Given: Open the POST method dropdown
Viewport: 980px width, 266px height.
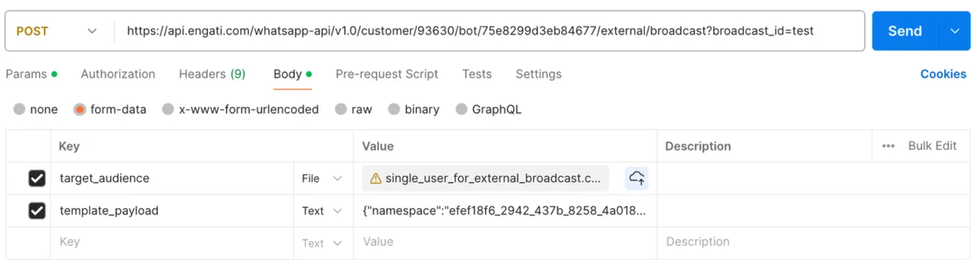Looking at the screenshot, I should (56, 31).
